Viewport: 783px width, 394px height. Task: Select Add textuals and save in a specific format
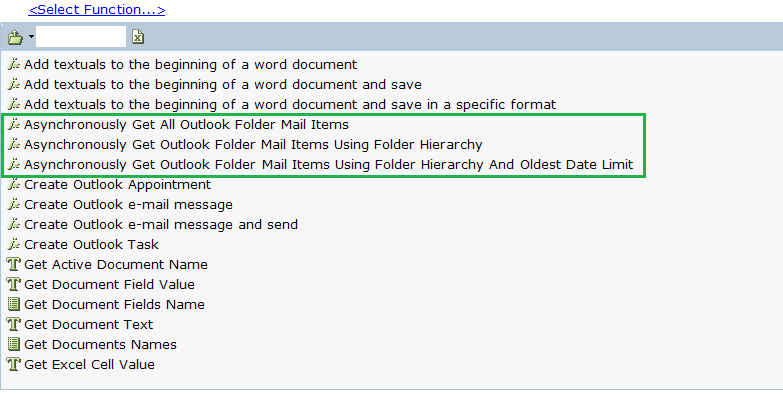(290, 104)
